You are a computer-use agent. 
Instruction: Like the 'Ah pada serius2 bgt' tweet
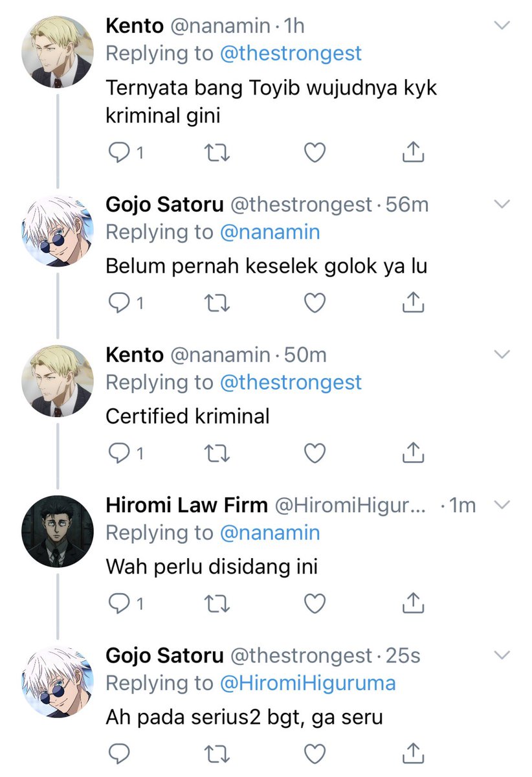[315, 753]
